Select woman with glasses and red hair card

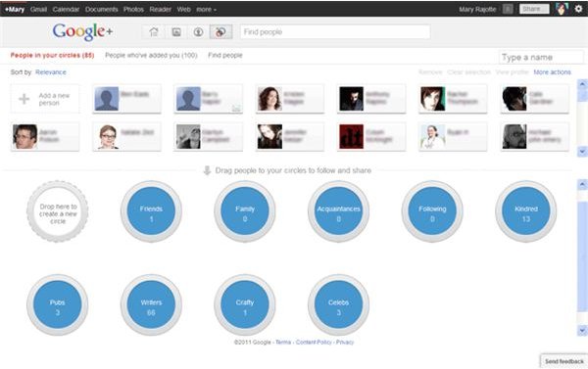(x=126, y=137)
